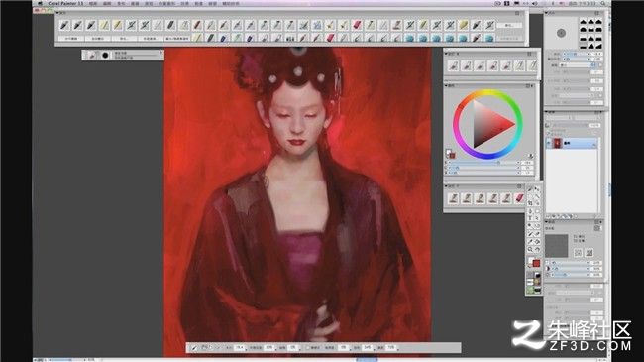
Task: Pick first brush in upper custom palette
Action: (454, 65)
